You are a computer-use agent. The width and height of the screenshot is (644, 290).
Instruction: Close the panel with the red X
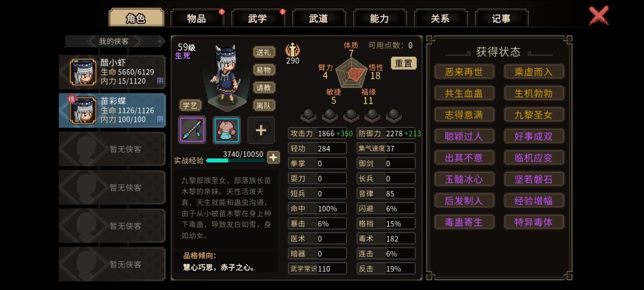point(599,16)
